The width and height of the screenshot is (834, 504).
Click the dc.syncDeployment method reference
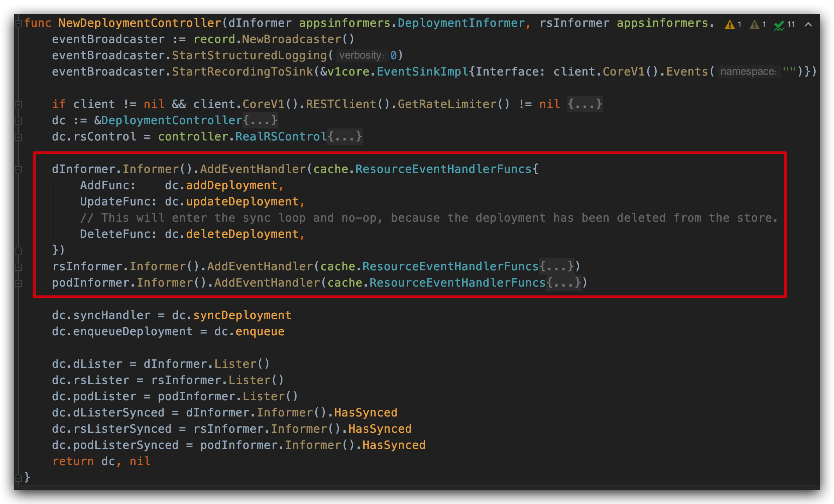242,315
